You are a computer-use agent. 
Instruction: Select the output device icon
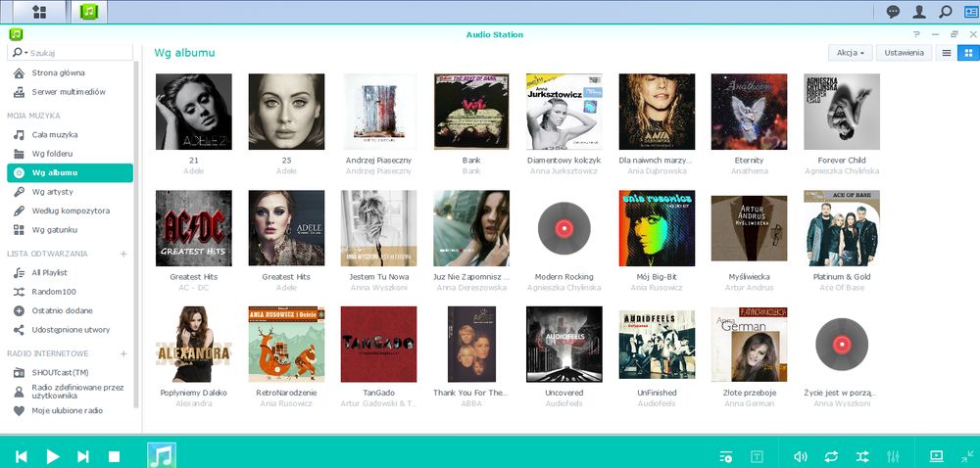tap(936, 456)
